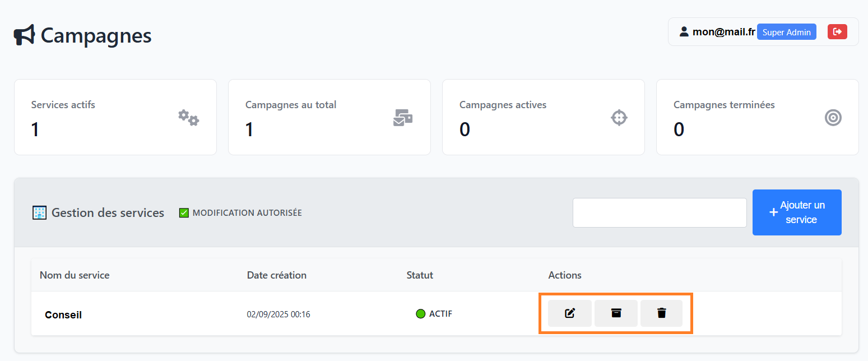This screenshot has height=361, width=868.
Task: Click the Campagnes au total label
Action: [x=291, y=105]
